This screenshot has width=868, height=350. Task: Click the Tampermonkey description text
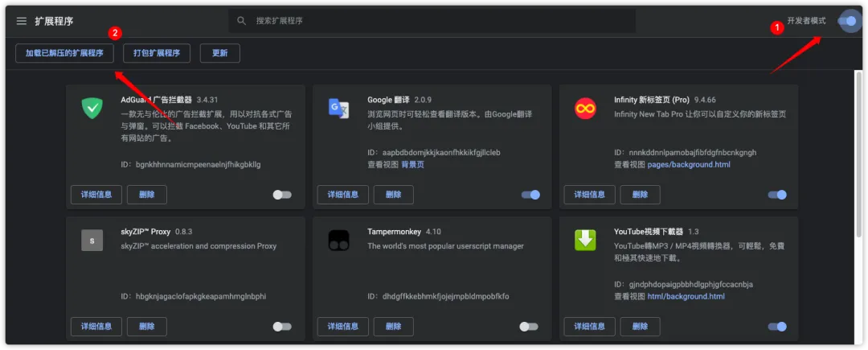coord(445,246)
